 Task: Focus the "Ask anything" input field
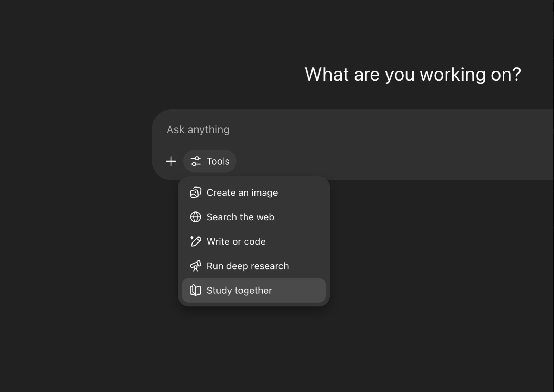click(x=352, y=129)
